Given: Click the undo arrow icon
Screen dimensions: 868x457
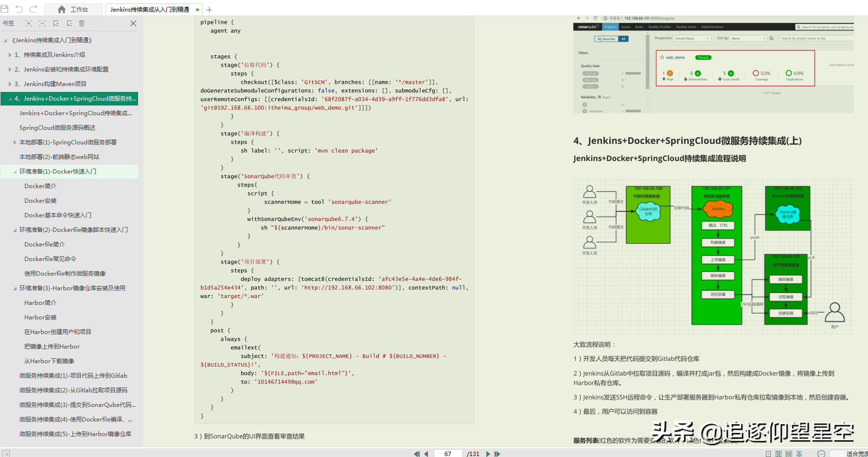Looking at the screenshot, I should pos(19,9).
